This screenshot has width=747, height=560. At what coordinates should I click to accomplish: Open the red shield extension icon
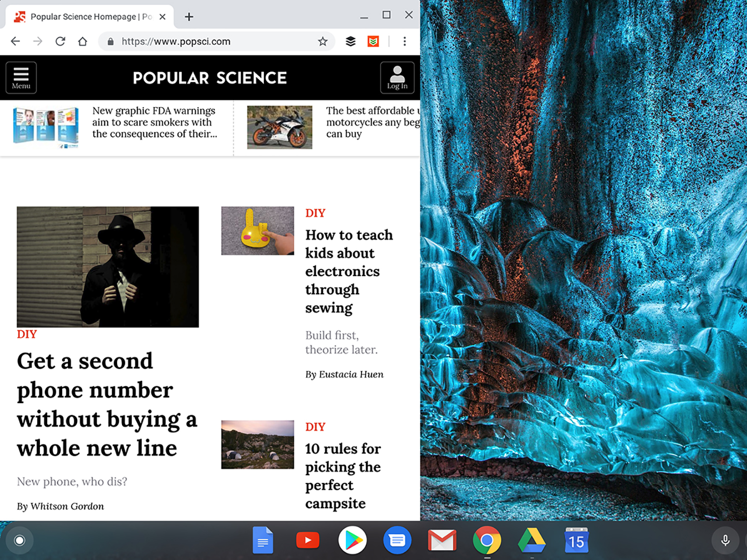[x=373, y=41]
